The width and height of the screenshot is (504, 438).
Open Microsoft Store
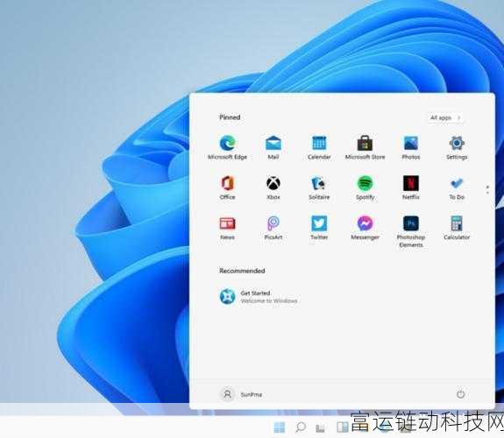pos(365,147)
